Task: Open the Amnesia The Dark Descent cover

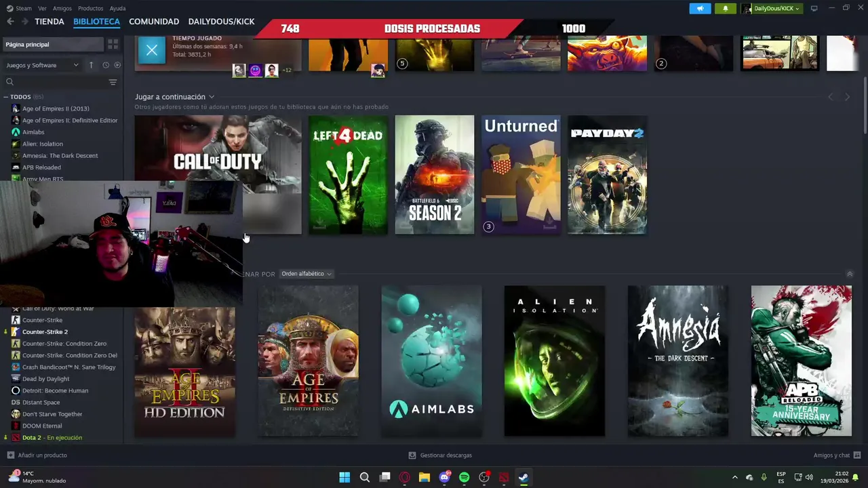Action: (x=678, y=361)
